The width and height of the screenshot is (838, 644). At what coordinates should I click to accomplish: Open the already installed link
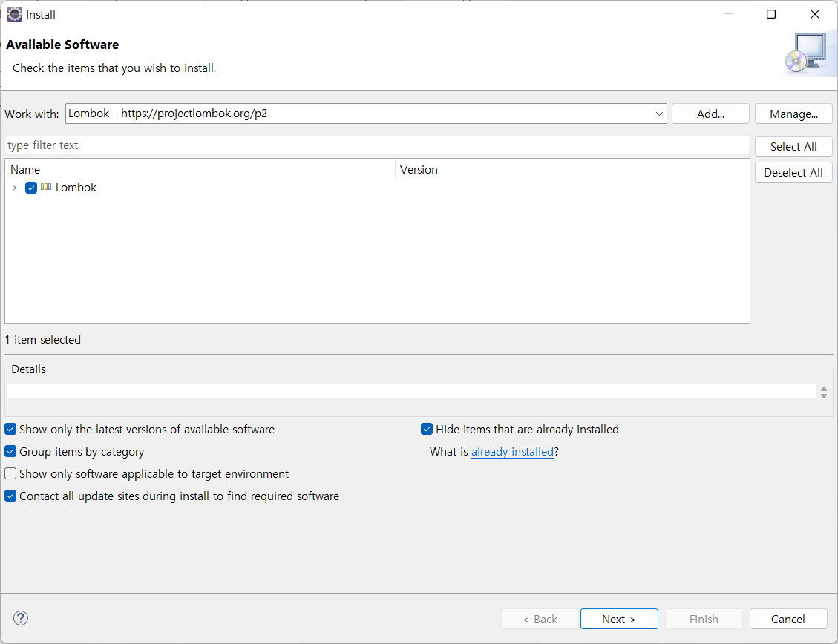pyautogui.click(x=512, y=452)
